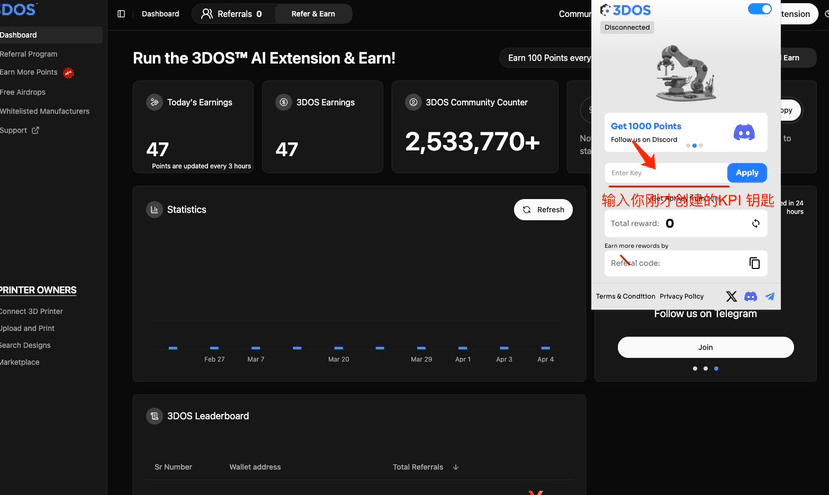Open X (Twitter) link in extension footer

point(731,296)
